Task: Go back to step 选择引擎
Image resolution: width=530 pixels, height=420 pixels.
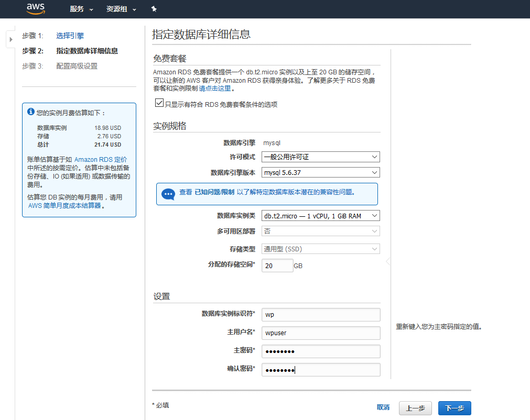Action: pos(70,36)
